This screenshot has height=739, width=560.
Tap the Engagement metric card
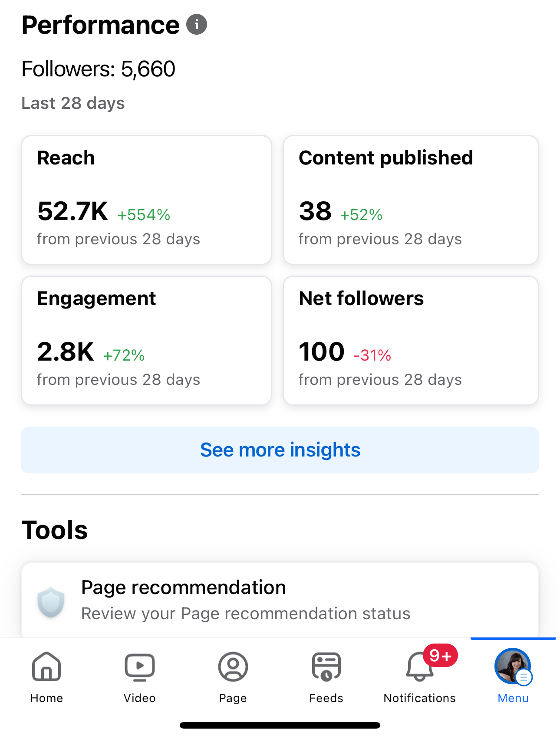click(146, 341)
